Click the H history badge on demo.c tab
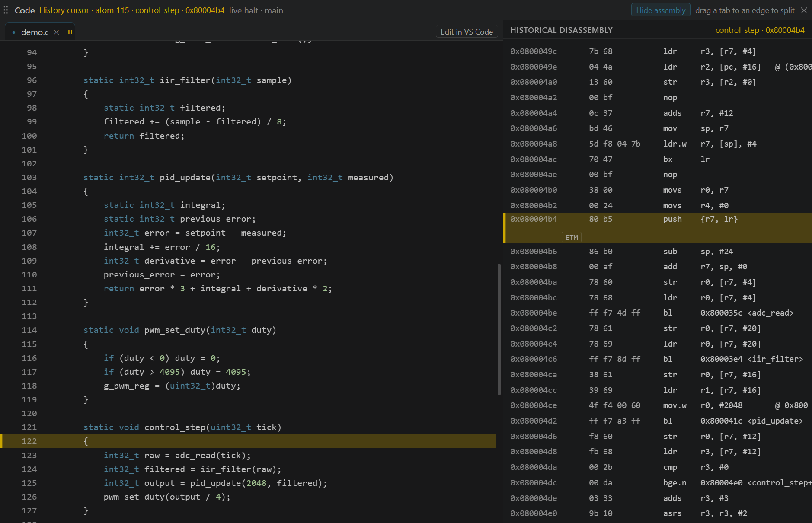This screenshot has height=523, width=812. (x=70, y=32)
